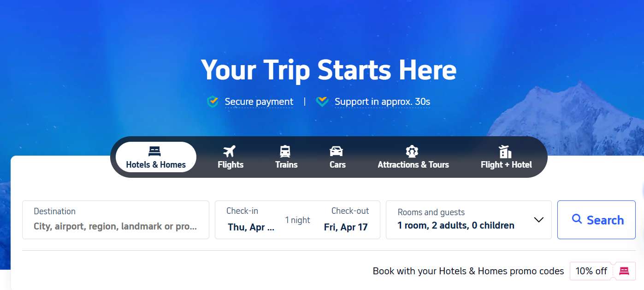The image size is (644, 290).
Task: Click the 10% off promo code tag
Action: tap(591, 271)
